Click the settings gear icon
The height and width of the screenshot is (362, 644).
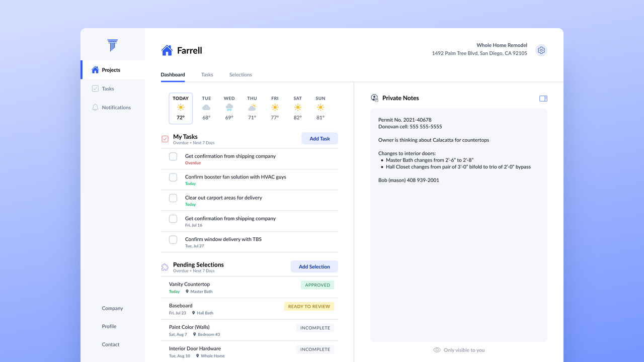point(541,50)
